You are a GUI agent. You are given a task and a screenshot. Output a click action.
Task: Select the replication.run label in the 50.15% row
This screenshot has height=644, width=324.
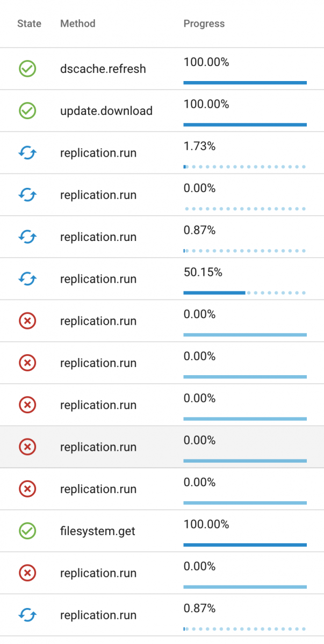(x=98, y=279)
